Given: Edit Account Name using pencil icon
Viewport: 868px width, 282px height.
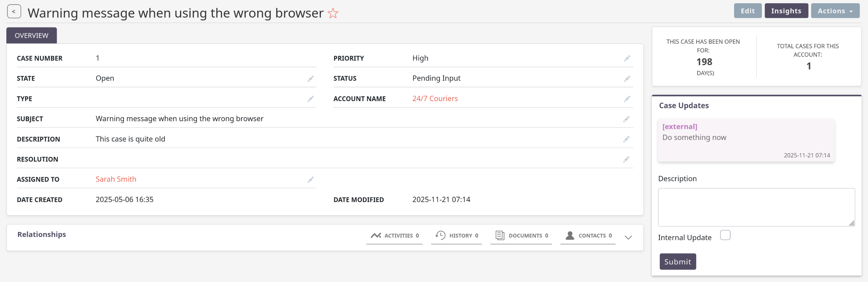Looking at the screenshot, I should pos(627,99).
